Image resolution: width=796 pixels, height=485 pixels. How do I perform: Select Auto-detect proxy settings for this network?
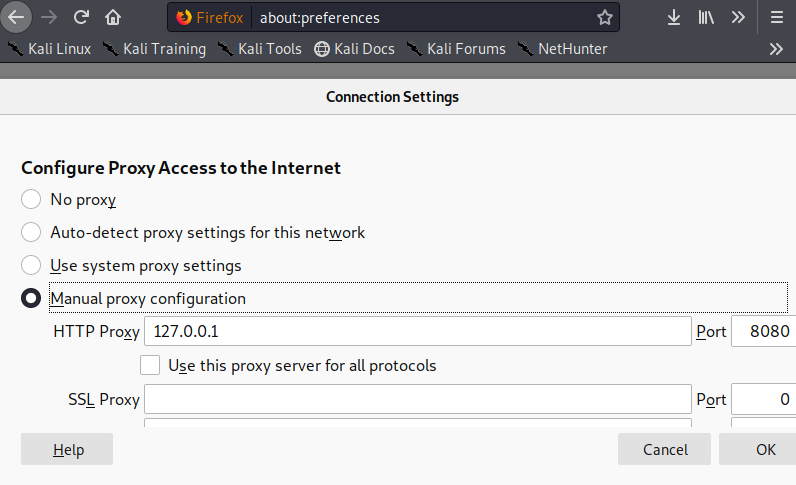pyautogui.click(x=31, y=233)
